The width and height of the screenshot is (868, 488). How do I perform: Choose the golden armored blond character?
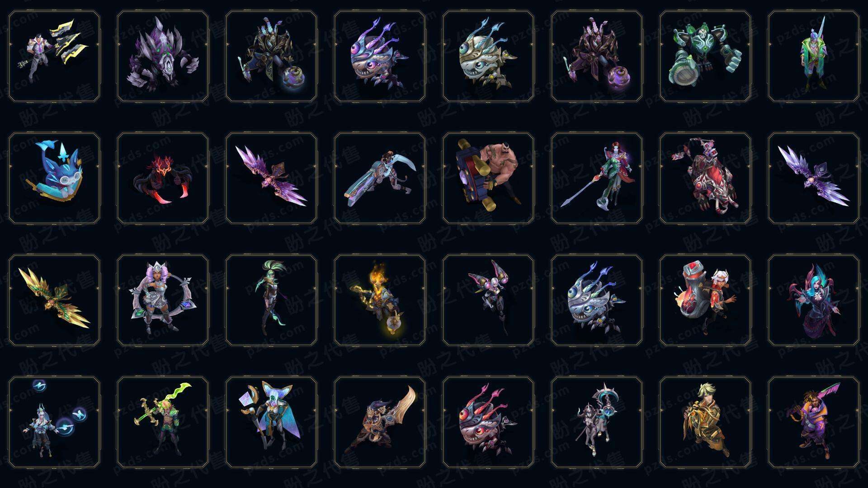click(x=705, y=422)
